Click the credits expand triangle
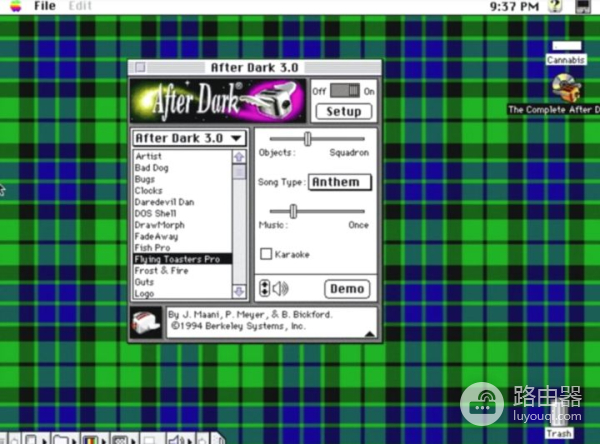This screenshot has width=600, height=444. pos(369,334)
